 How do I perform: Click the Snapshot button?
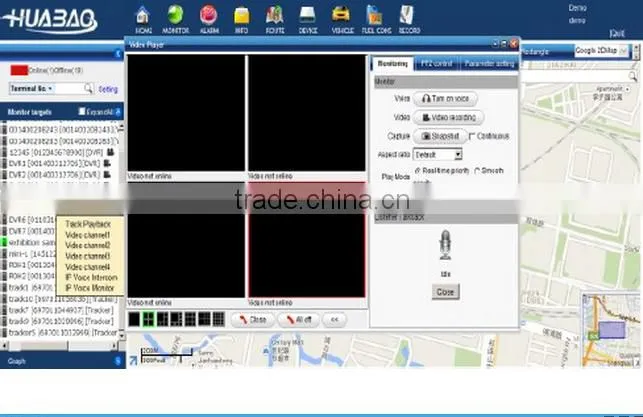coord(440,136)
